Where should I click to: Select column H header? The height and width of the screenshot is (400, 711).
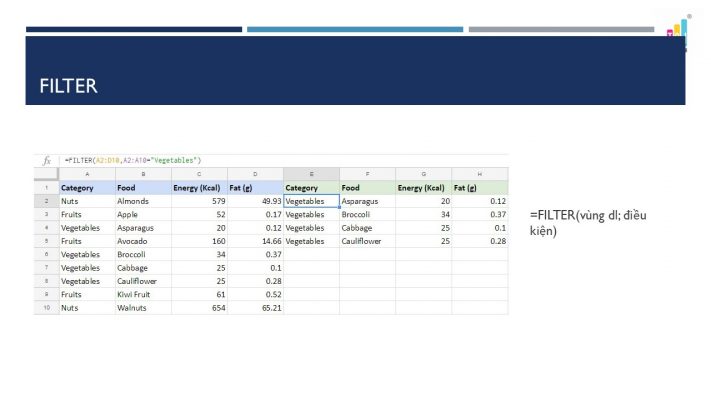click(479, 174)
